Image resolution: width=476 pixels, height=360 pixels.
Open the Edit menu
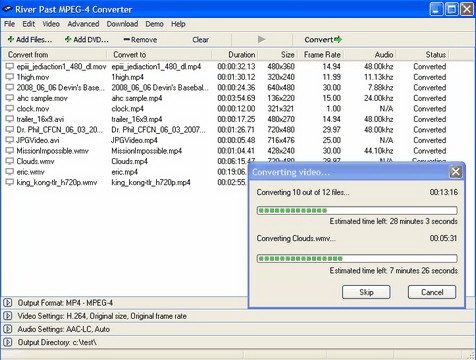[29, 24]
